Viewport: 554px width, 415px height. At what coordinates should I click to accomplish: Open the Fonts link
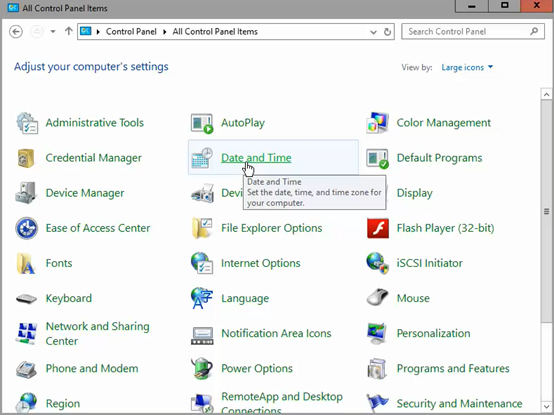[x=59, y=263]
